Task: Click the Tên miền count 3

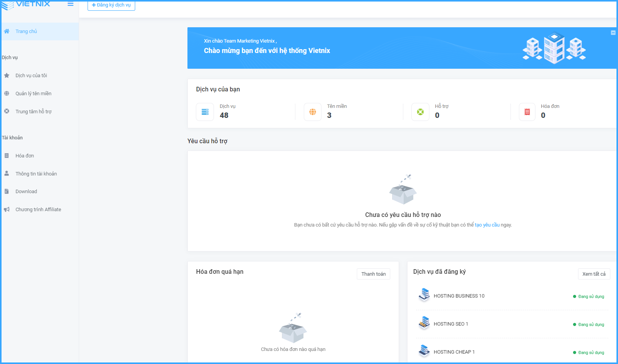Action: tap(329, 115)
